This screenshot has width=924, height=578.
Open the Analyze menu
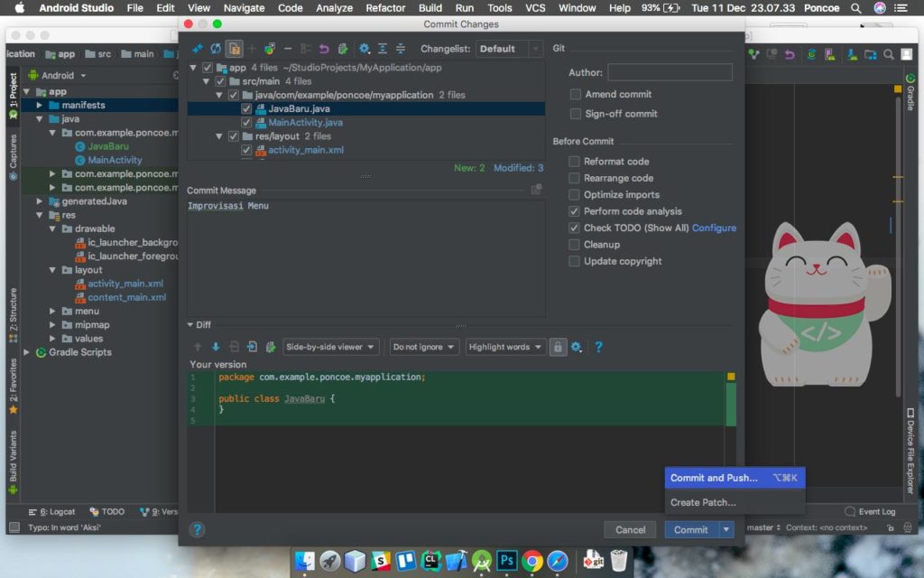tap(334, 8)
